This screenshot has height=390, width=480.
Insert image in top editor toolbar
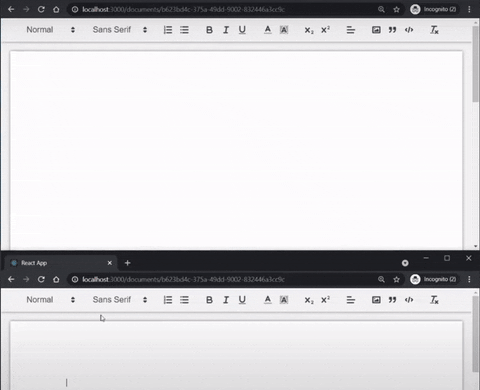(376, 30)
